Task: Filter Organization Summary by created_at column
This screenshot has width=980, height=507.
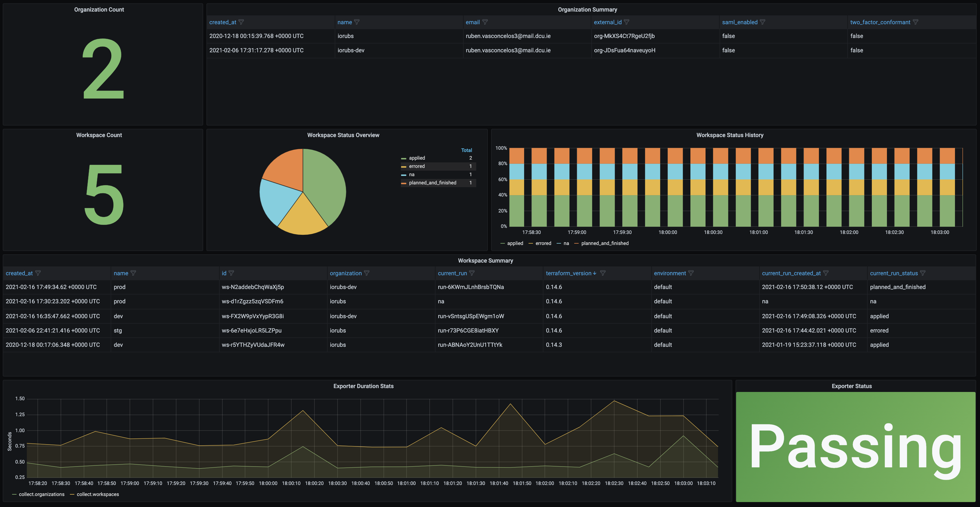Action: pos(241,22)
